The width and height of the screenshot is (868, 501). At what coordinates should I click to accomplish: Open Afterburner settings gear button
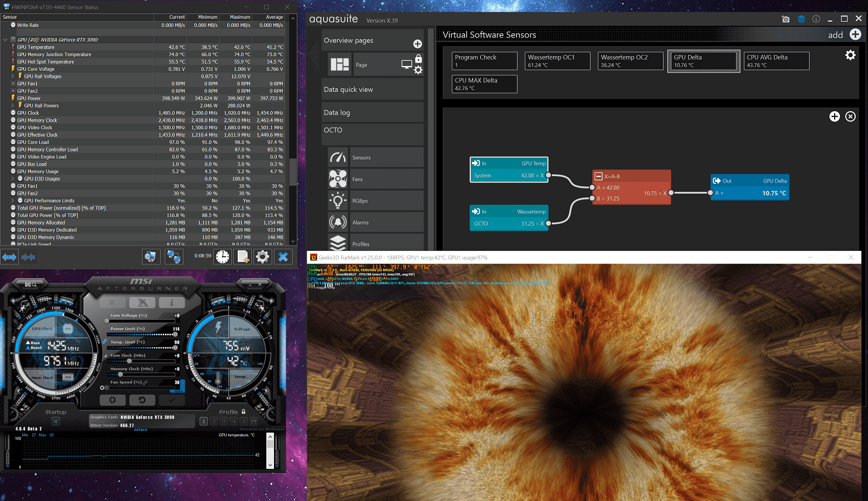(x=113, y=400)
